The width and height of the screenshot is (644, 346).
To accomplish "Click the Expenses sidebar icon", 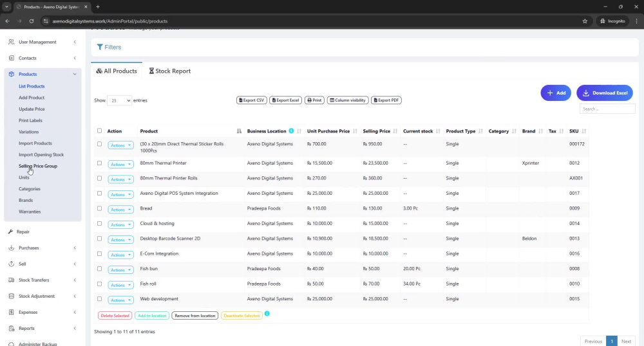I will pos(11,312).
